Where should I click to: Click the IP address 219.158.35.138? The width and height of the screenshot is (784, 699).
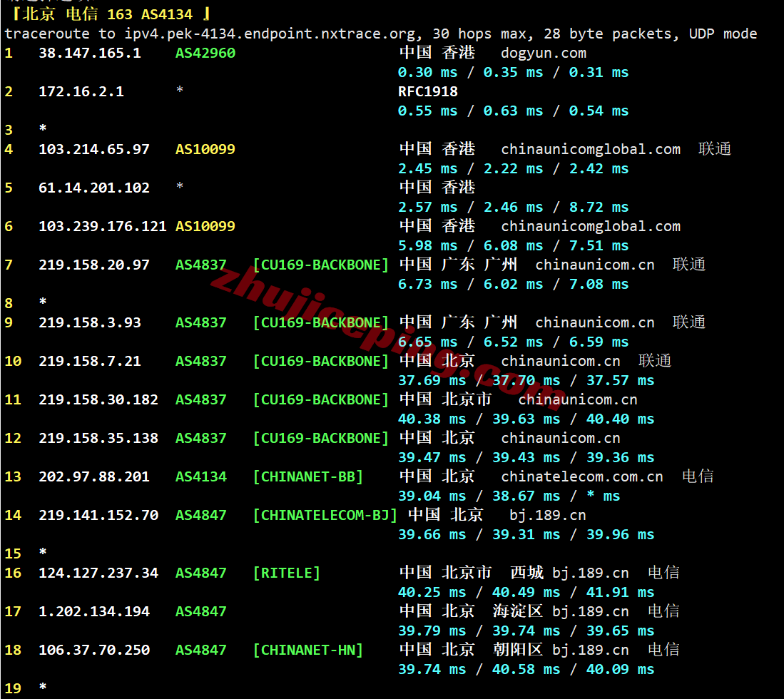click(x=98, y=438)
